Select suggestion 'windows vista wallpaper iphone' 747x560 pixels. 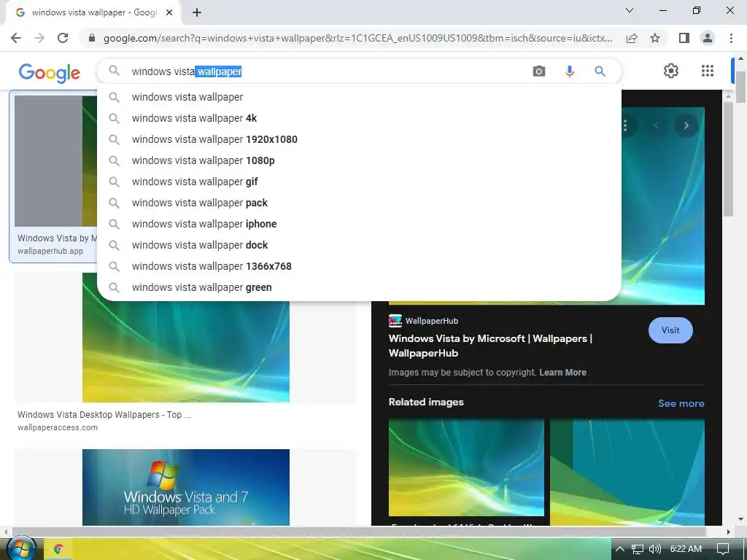point(359,224)
